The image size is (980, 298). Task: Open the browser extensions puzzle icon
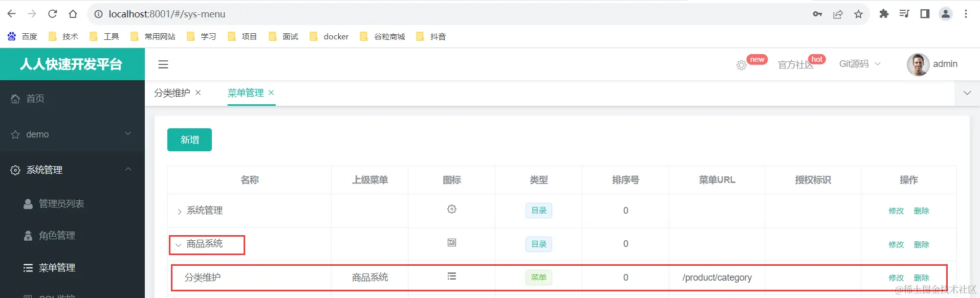point(884,14)
